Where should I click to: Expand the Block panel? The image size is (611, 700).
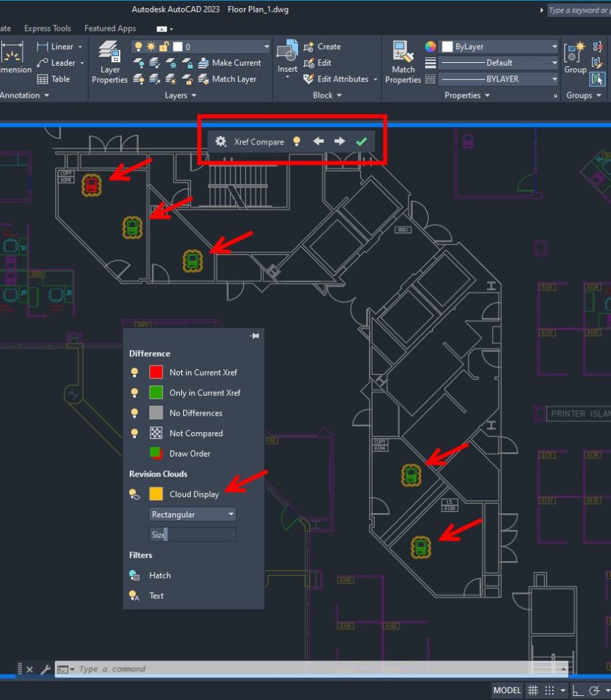click(x=327, y=96)
